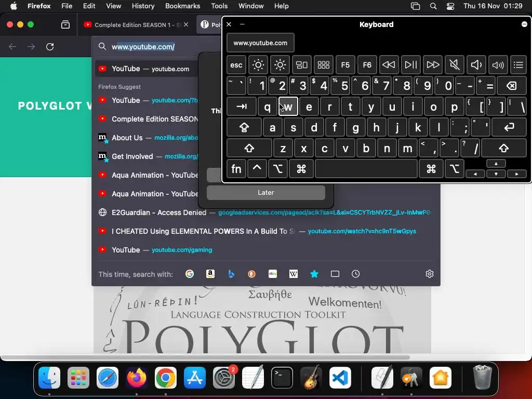
Task: Click the return key
Action: tap(509, 128)
